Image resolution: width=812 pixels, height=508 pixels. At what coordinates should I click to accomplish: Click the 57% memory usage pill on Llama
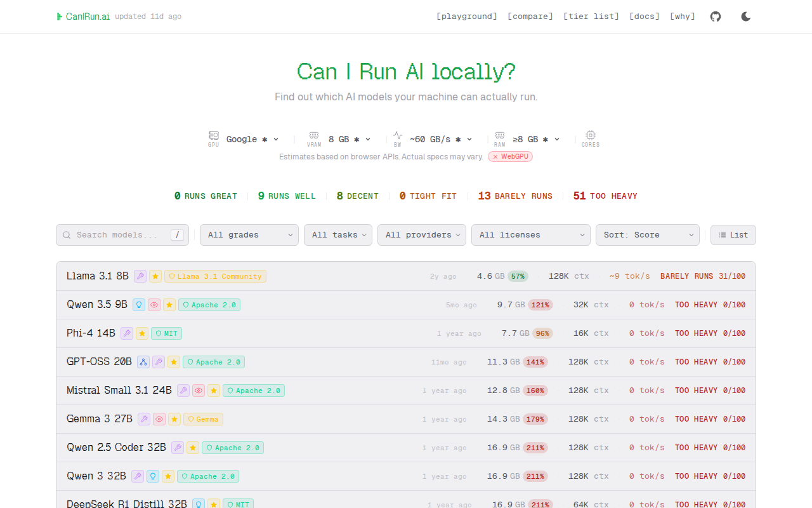[x=518, y=276]
